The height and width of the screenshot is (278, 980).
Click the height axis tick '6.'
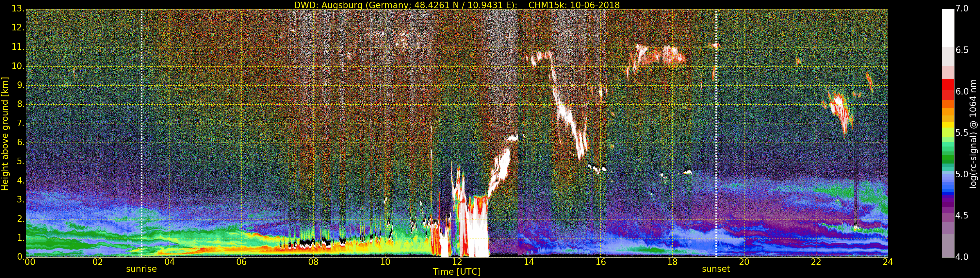coord(20,142)
